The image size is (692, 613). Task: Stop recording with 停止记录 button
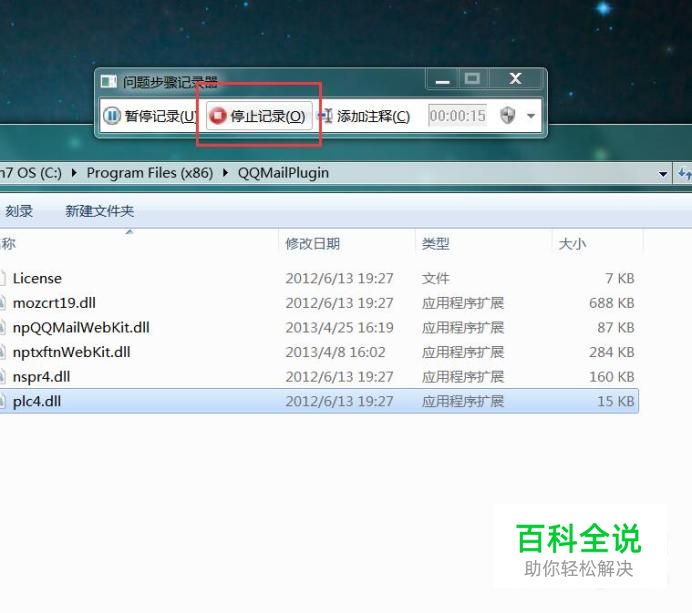260,116
